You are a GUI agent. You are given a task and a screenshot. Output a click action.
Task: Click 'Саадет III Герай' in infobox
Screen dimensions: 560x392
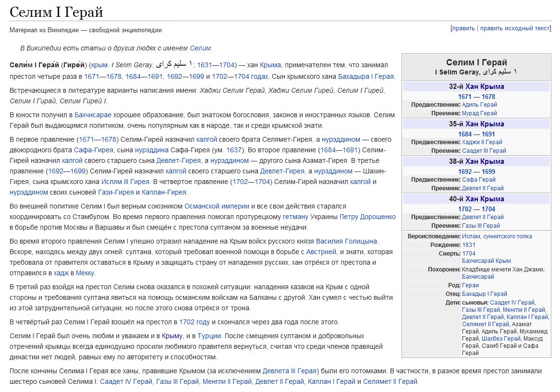point(484,151)
